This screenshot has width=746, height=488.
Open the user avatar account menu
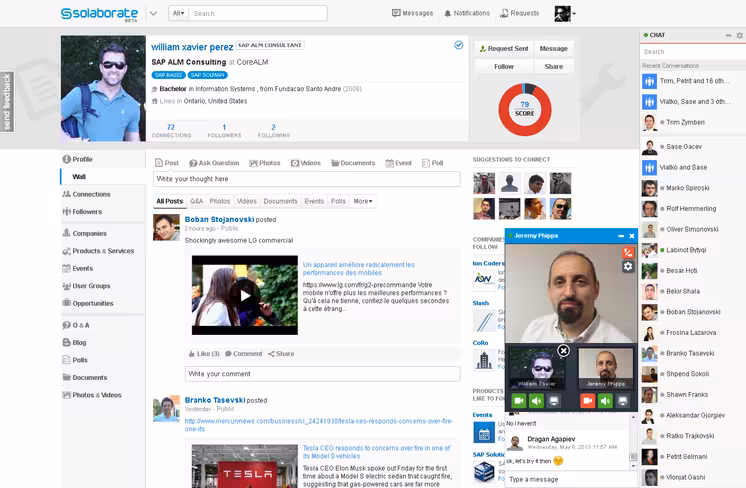click(x=565, y=14)
